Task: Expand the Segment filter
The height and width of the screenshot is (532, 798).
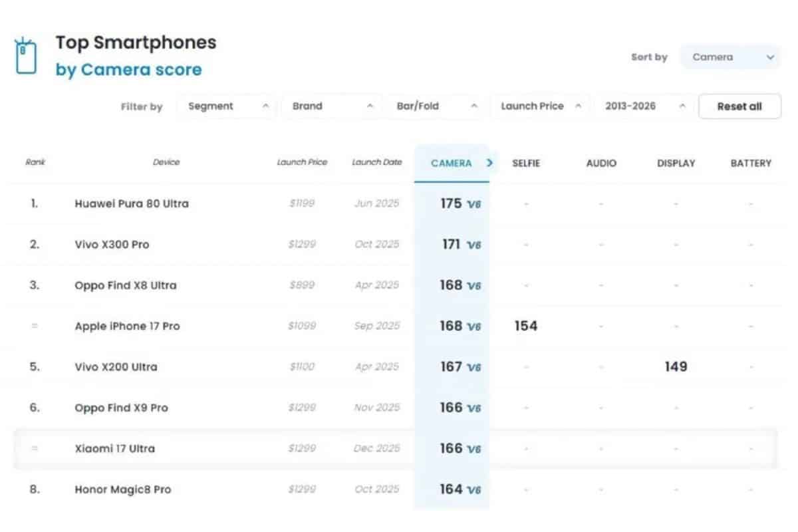Action: point(227,106)
